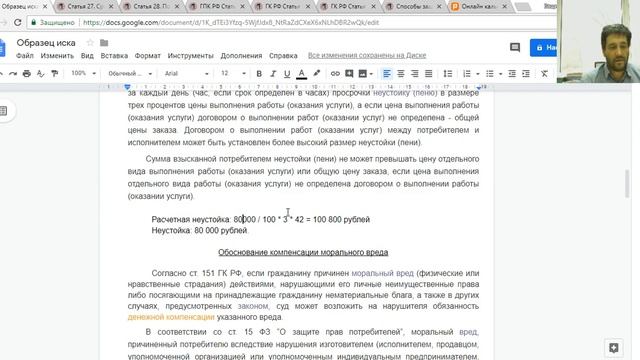Click the left indent marker on ruler
The width and height of the screenshot is (640, 360).
pyautogui.click(x=127, y=87)
